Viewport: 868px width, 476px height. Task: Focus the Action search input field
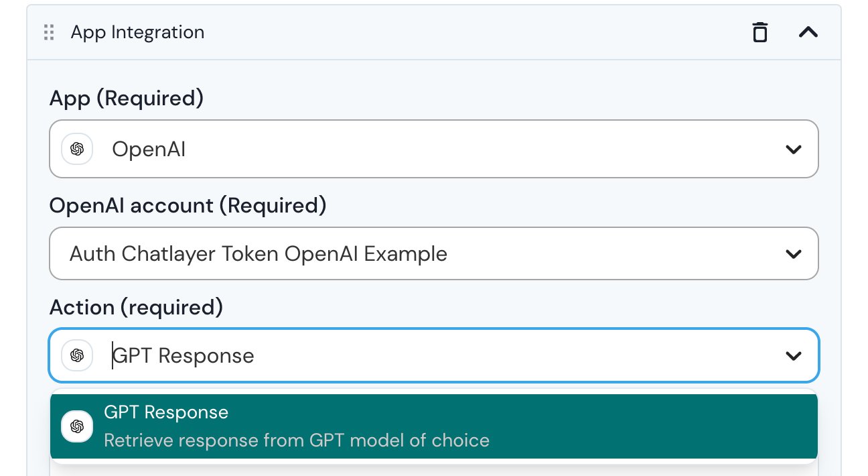402,355
